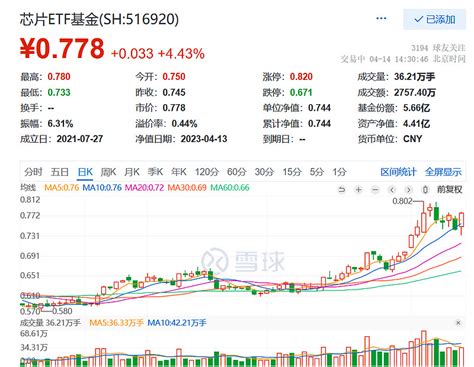This screenshot has width=474, height=367.
Task: Switch to the 分时 chart tab
Action: [33, 172]
